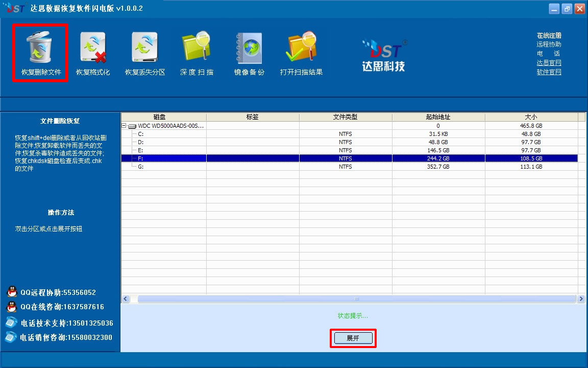This screenshot has width=588, height=368.
Task: Collapse the WDC WD5000AADS disk tree
Action: 124,126
